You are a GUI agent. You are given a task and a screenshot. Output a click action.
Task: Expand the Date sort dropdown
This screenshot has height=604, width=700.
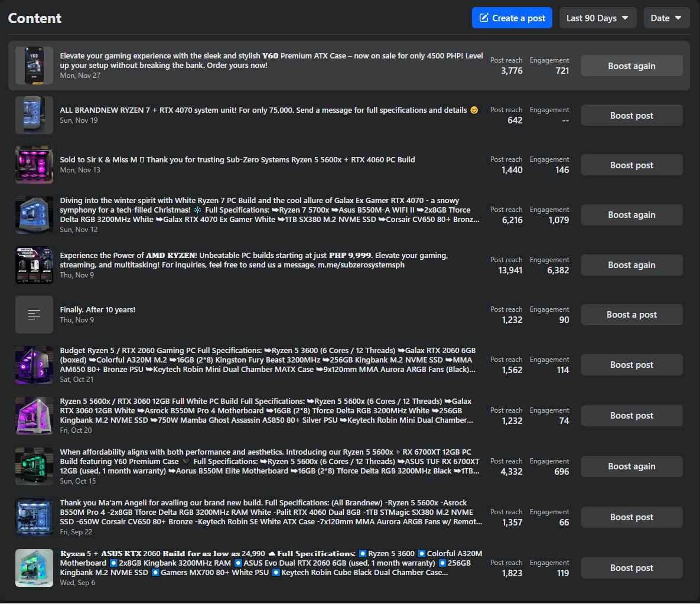pyautogui.click(x=666, y=18)
